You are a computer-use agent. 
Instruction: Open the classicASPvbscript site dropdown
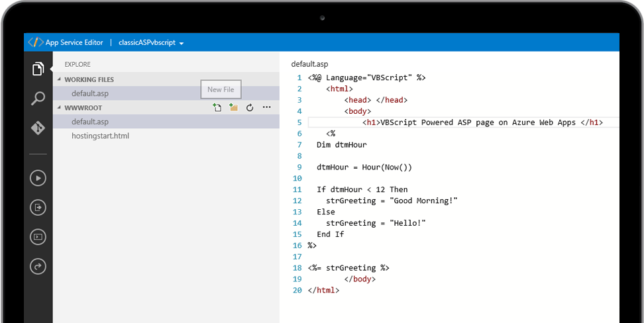[x=151, y=42]
